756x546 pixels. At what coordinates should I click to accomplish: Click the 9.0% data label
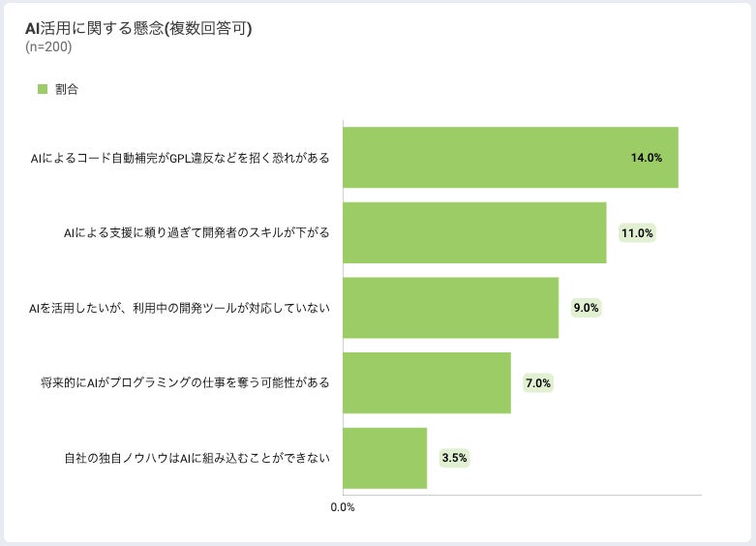(587, 308)
